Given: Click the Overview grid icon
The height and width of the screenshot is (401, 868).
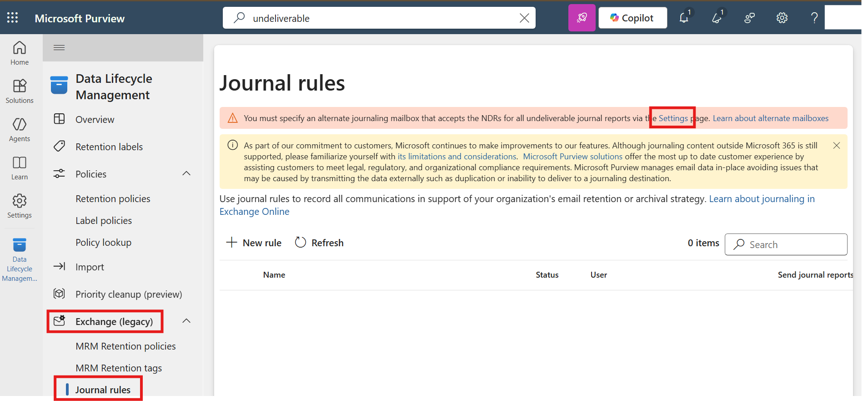Looking at the screenshot, I should (x=59, y=119).
